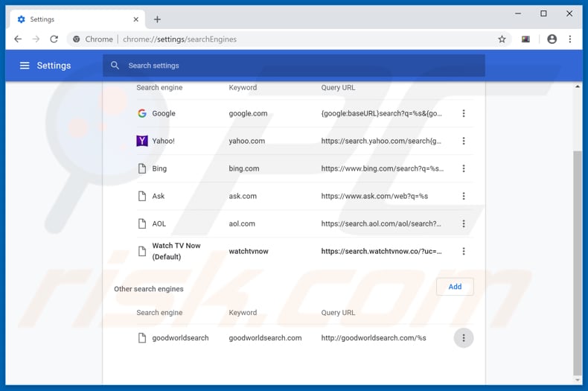The image size is (588, 391).
Task: Click the Google baseURL query URL
Action: tap(381, 113)
